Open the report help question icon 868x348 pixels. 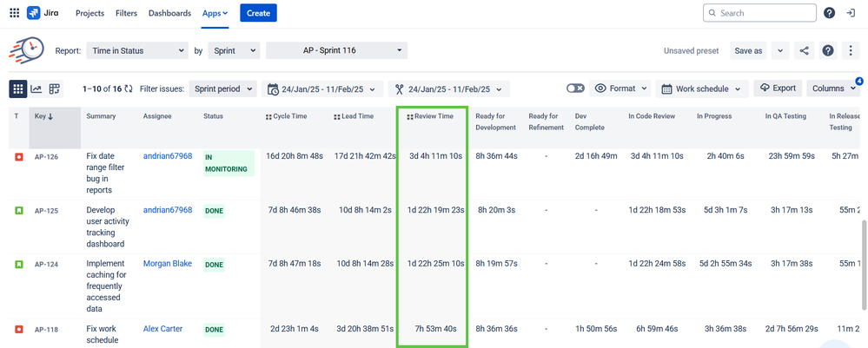pyautogui.click(x=827, y=50)
